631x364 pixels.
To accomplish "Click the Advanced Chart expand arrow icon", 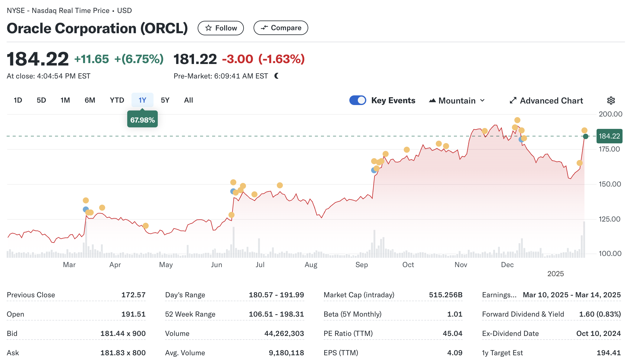I will (513, 101).
